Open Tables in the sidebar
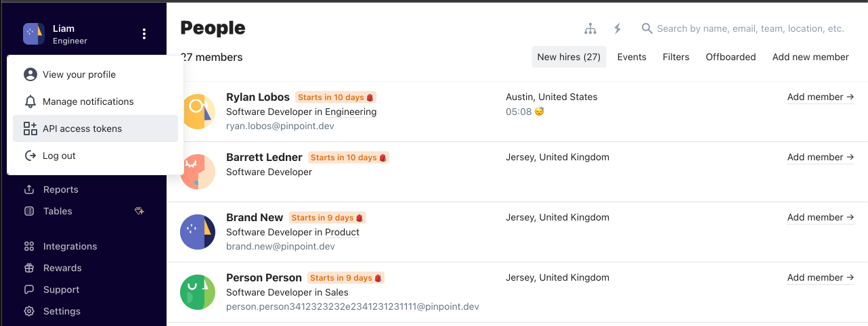The image size is (868, 326). click(x=58, y=211)
